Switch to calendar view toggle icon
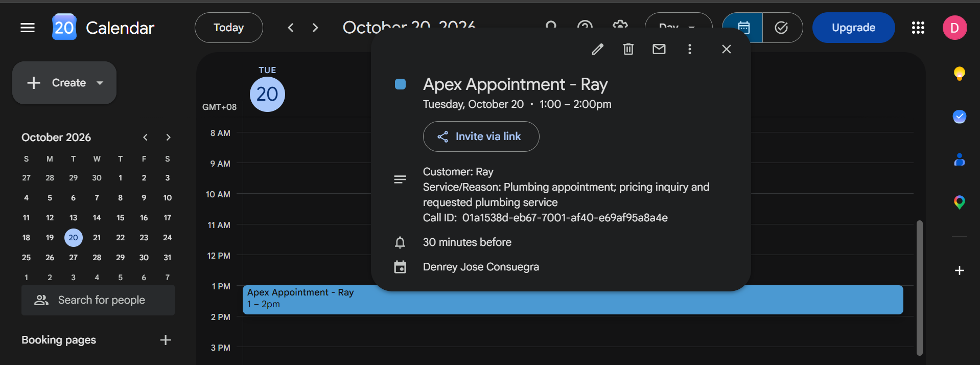The width and height of the screenshot is (980, 365). [x=743, y=28]
